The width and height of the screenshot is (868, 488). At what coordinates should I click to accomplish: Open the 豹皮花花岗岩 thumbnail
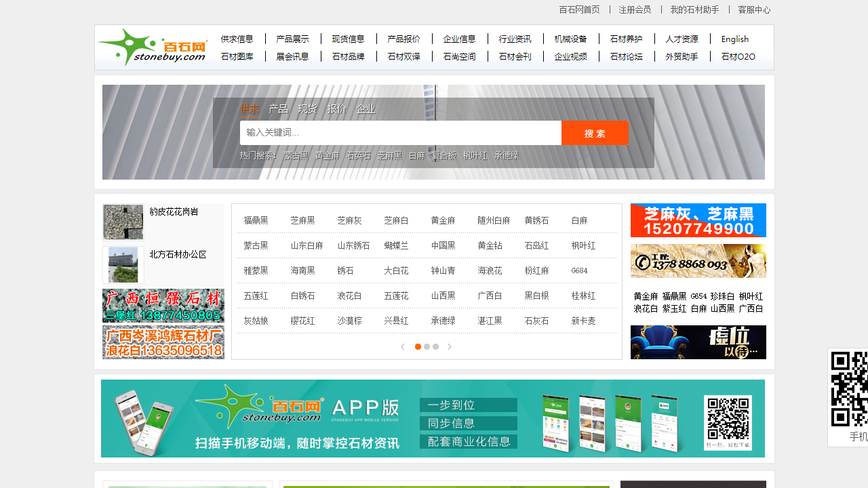pos(123,222)
